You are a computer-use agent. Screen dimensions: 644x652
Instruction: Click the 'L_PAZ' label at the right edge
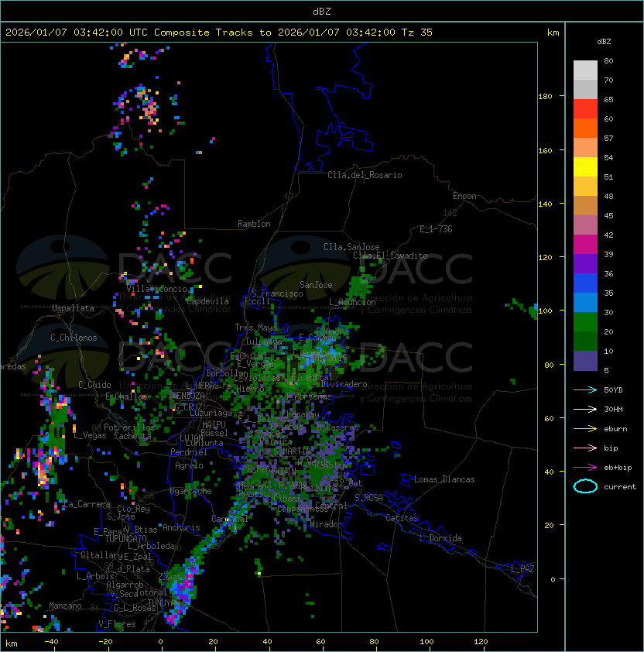[522, 569]
